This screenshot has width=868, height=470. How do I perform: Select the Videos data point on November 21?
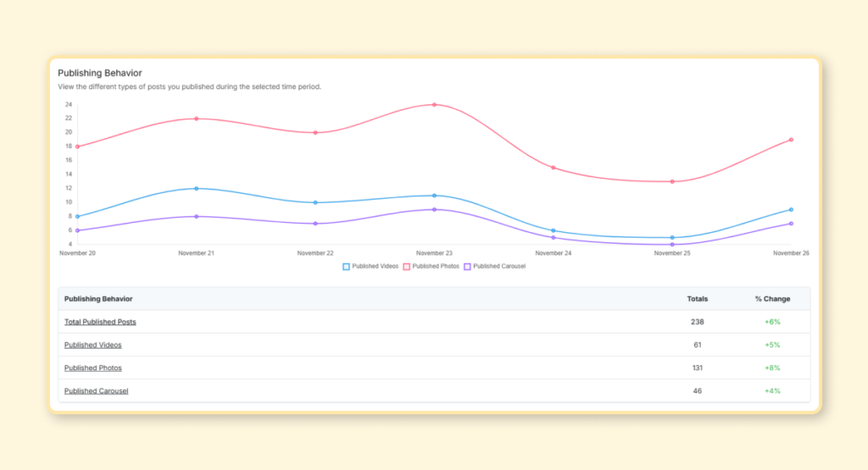click(197, 188)
